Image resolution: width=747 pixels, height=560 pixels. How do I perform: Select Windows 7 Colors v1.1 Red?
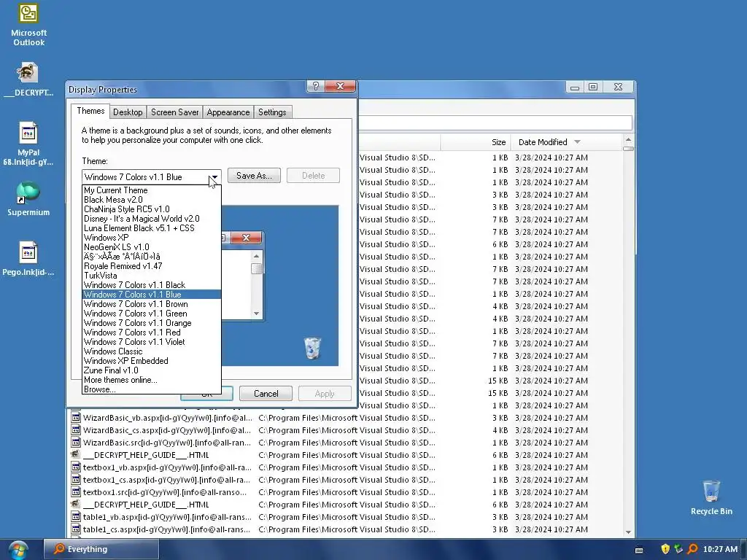coord(152,332)
